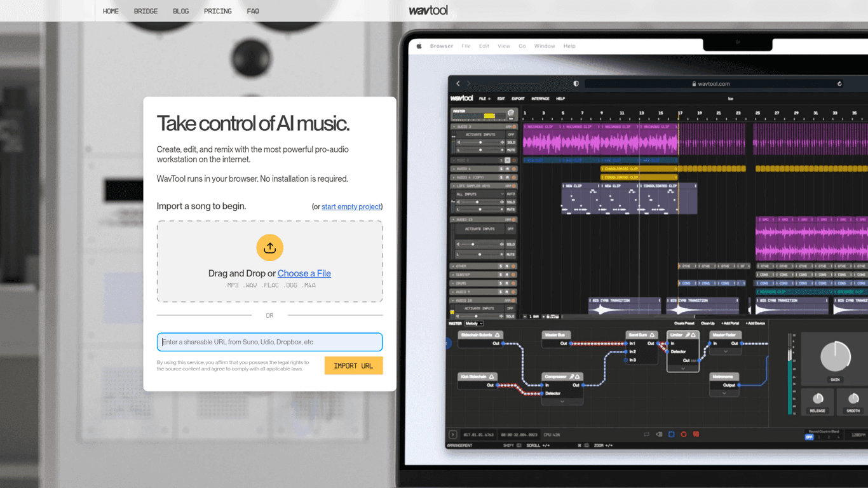Click the Apple logo in the macOS menu bar
The image size is (868, 488).
419,46
